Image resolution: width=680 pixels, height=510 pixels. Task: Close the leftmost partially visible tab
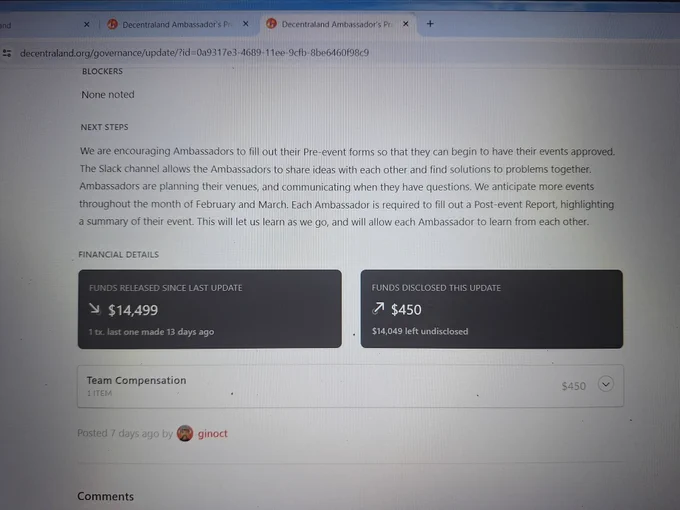(86, 24)
